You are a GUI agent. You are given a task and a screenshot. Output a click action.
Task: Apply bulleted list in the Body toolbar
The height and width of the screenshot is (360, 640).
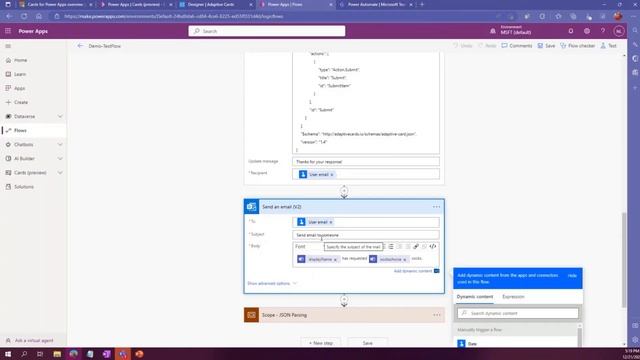coord(391,247)
